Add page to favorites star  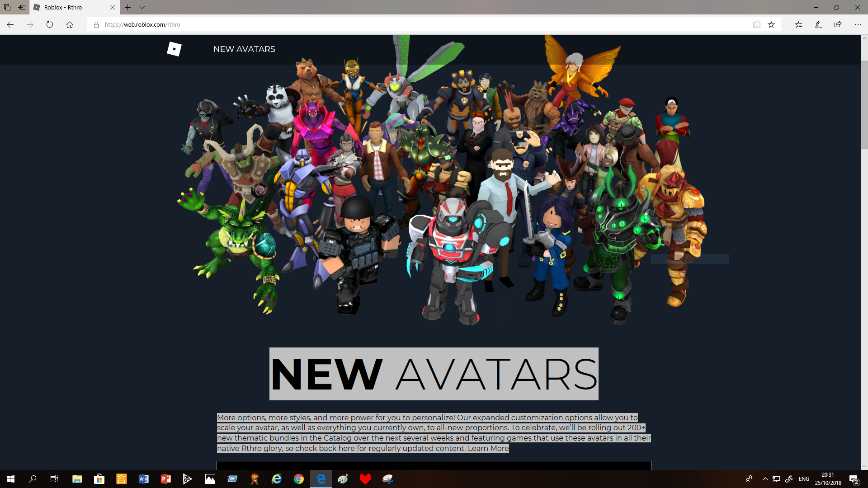771,24
